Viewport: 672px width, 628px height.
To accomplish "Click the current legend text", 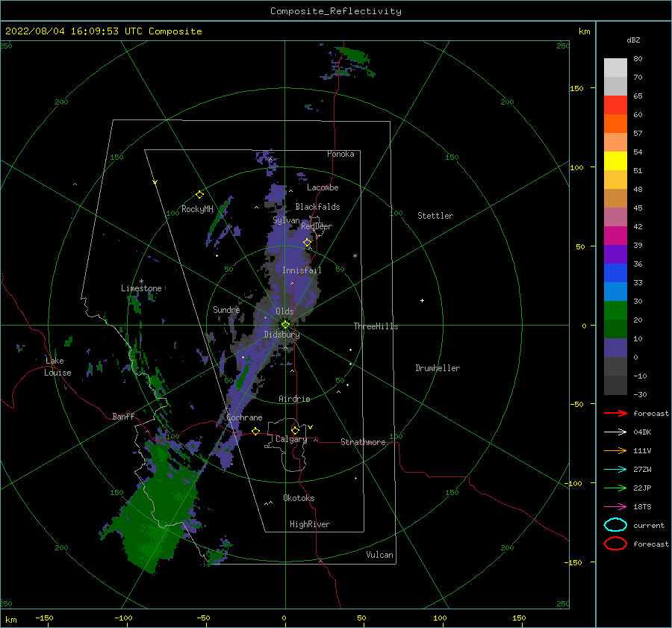I will (x=649, y=525).
